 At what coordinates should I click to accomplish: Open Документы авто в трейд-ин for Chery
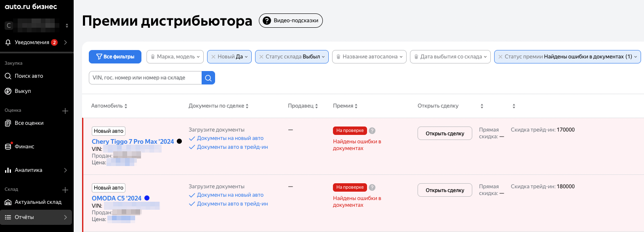tap(232, 147)
